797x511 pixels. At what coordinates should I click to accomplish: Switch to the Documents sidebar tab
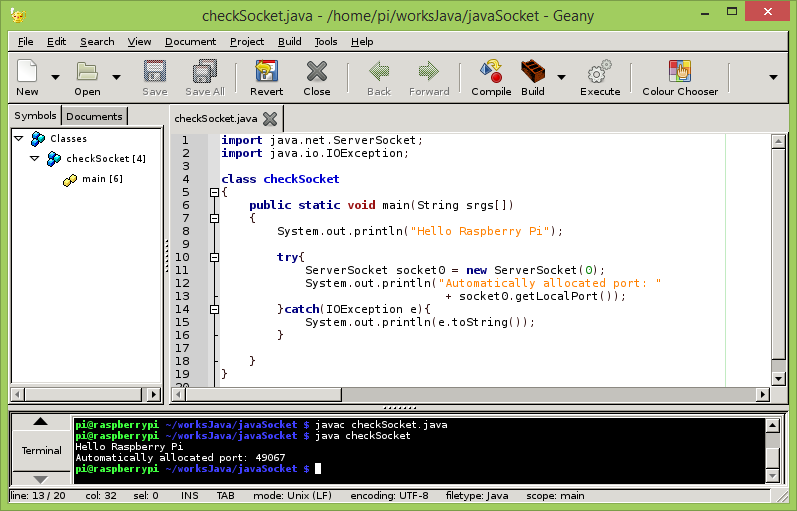pos(94,116)
